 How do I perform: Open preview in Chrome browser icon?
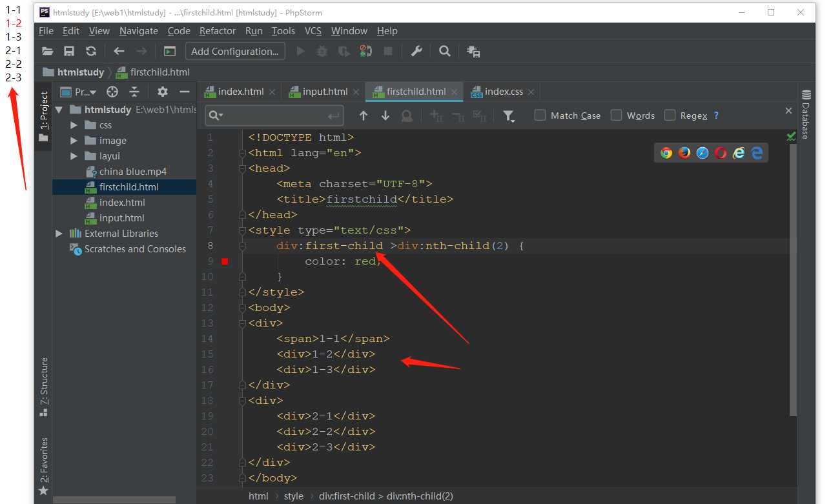666,153
